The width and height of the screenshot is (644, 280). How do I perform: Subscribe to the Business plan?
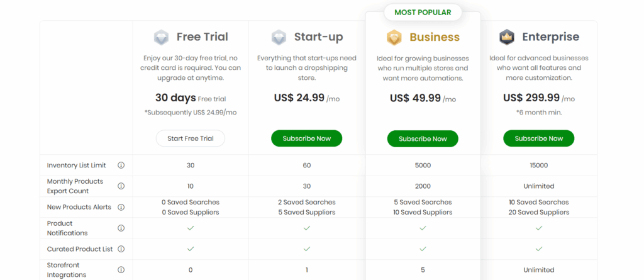423,139
